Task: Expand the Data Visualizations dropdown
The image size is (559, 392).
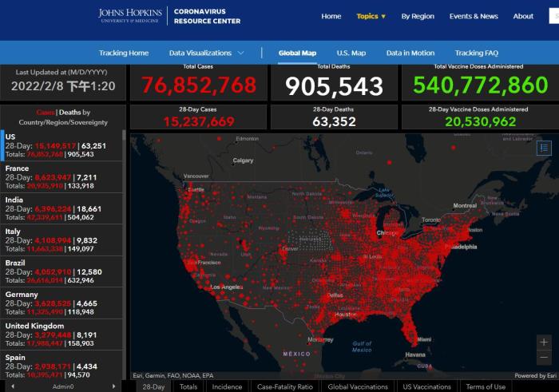Action: (207, 53)
